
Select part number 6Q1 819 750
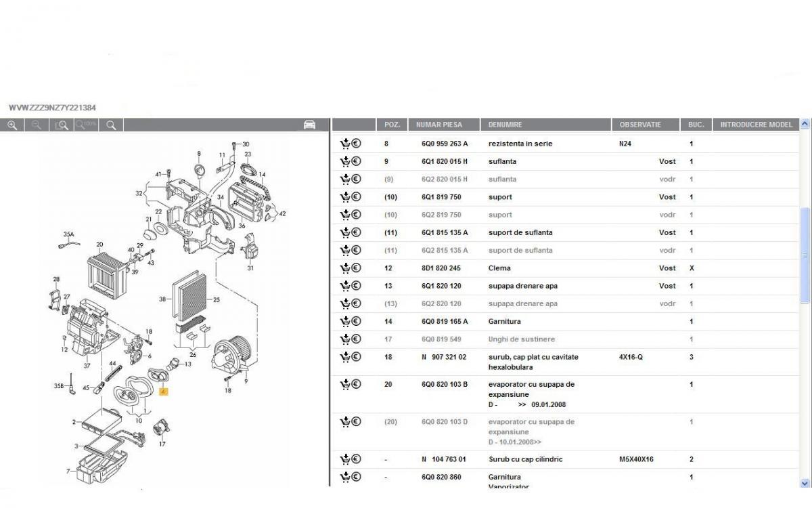click(441, 197)
